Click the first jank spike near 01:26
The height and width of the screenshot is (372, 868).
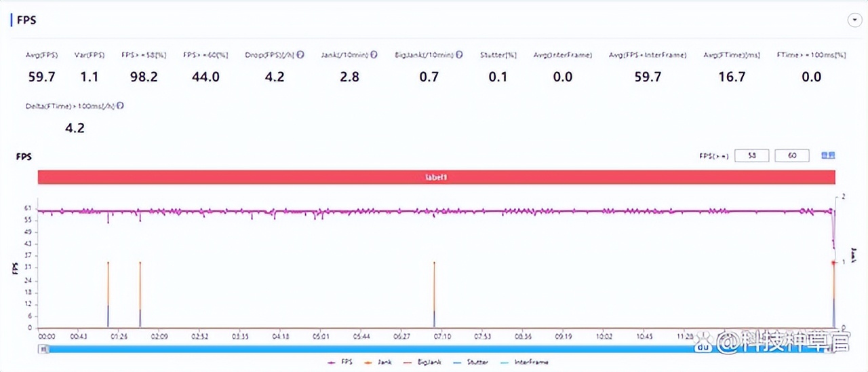108,294
